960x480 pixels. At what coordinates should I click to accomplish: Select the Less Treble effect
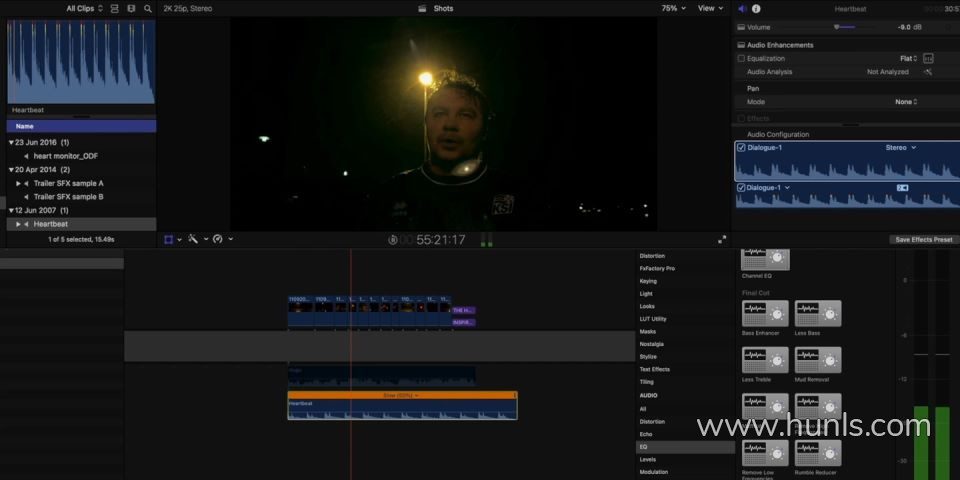[x=765, y=360]
